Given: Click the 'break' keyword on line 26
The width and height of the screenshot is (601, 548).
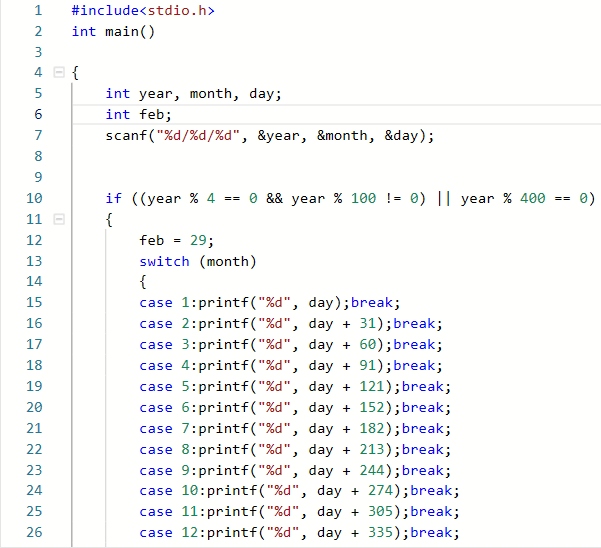Looking at the screenshot, I should point(431,532).
